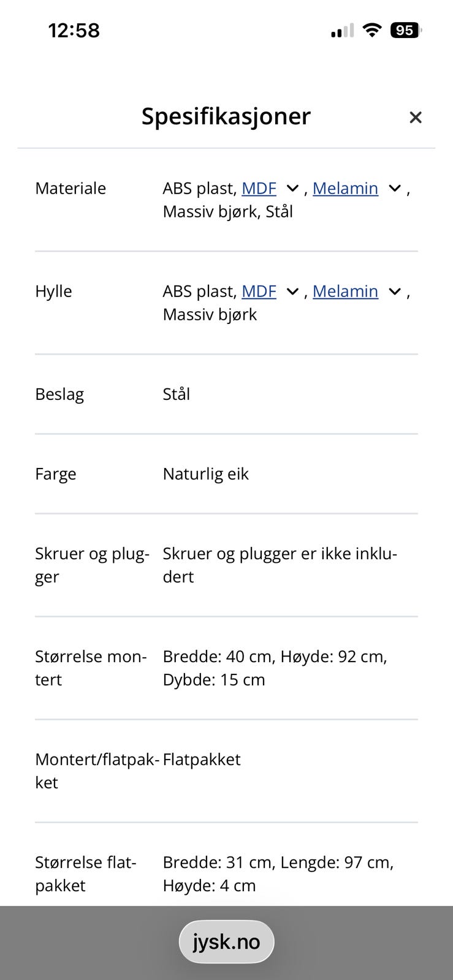The image size is (453, 980).
Task: Tap the Størrelse flatpakket dimensions text
Action: [x=278, y=873]
